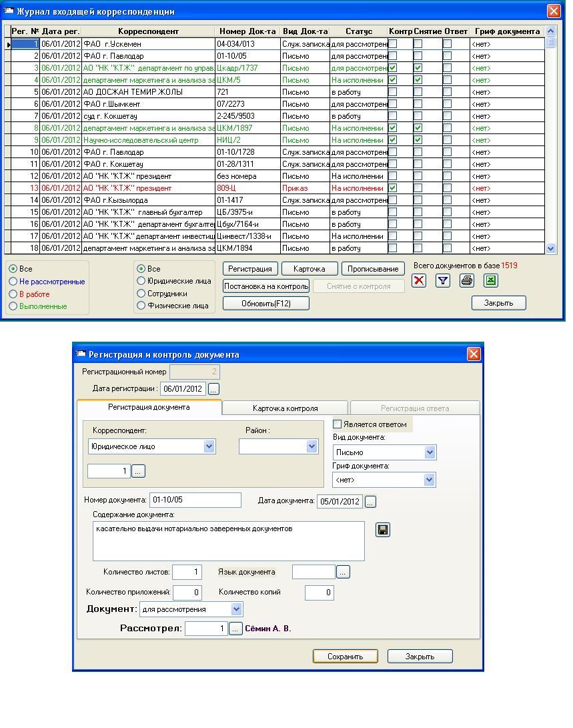Click the Прописывание button
Screen dimensions: 573x728
(x=373, y=269)
